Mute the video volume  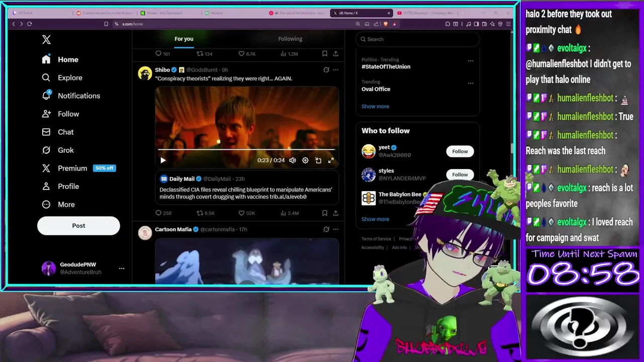pos(292,160)
